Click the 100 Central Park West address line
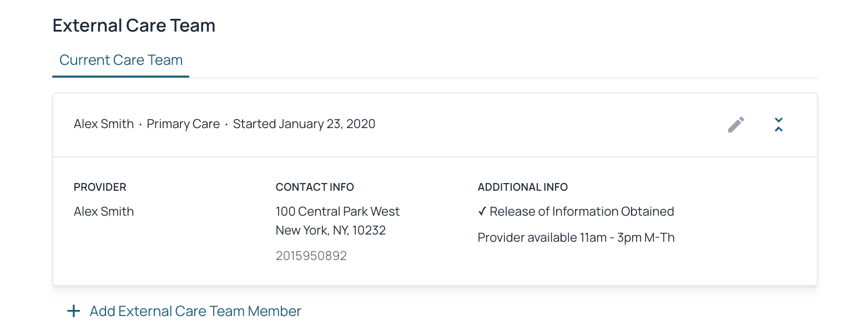The width and height of the screenshot is (868, 336). [x=337, y=211]
